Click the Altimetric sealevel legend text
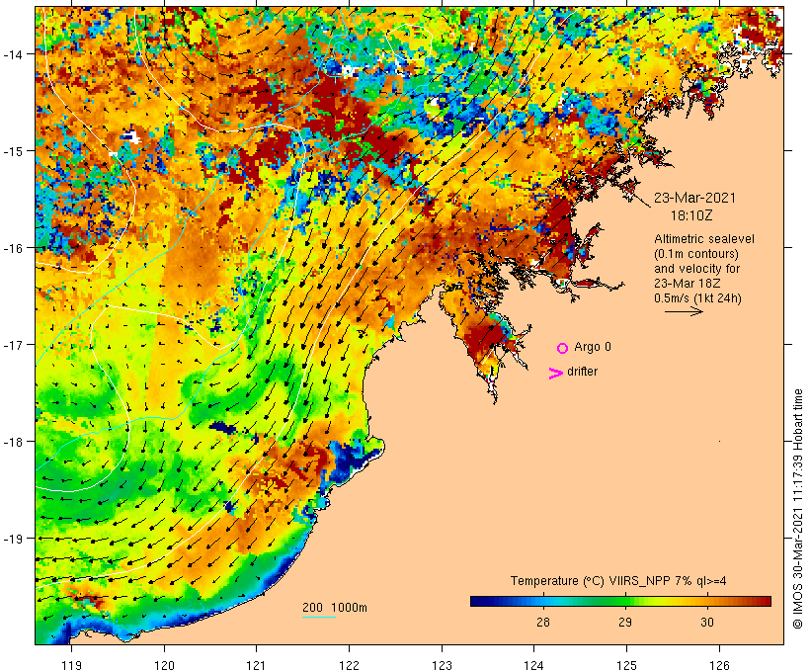 pos(703,239)
